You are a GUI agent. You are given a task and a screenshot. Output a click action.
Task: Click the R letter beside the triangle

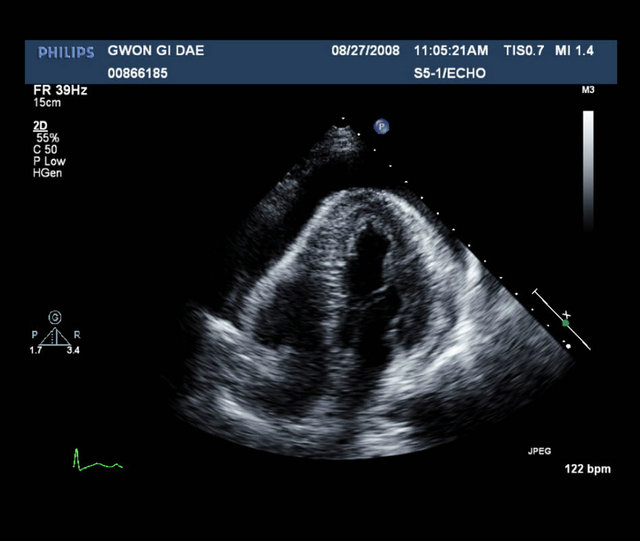point(77,335)
